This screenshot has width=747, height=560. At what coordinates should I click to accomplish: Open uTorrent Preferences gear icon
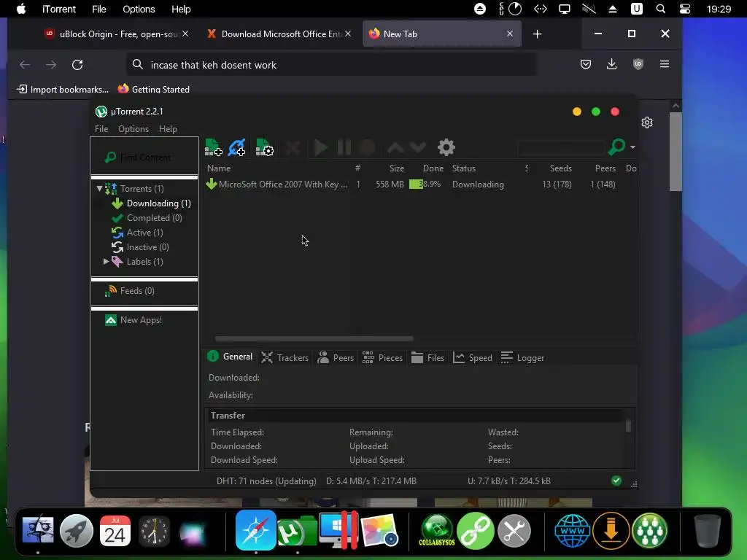[446, 147]
